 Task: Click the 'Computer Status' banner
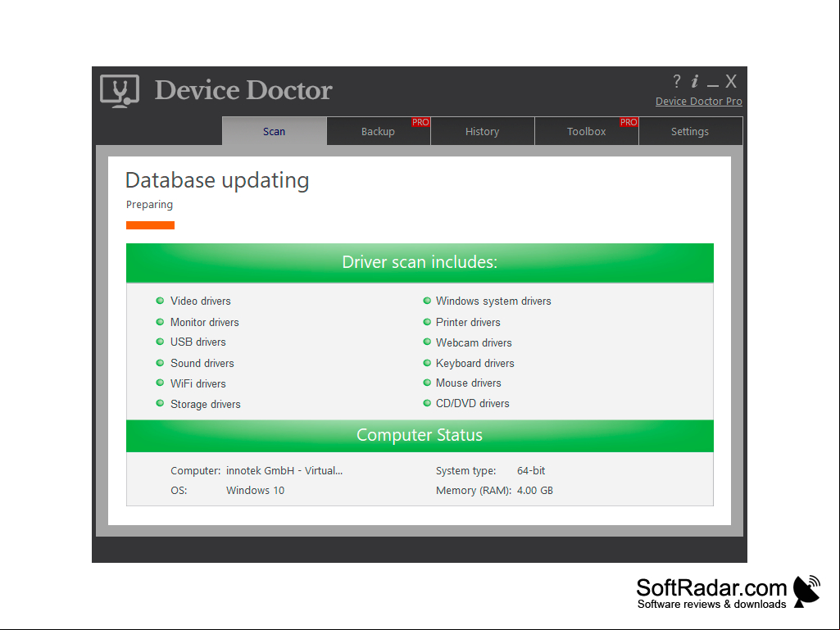point(420,435)
